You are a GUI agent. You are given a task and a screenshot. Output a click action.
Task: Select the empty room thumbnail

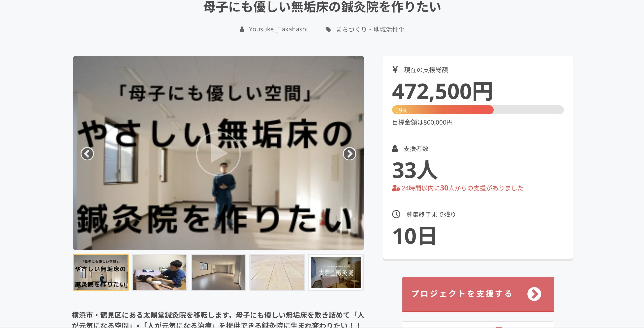point(218,272)
